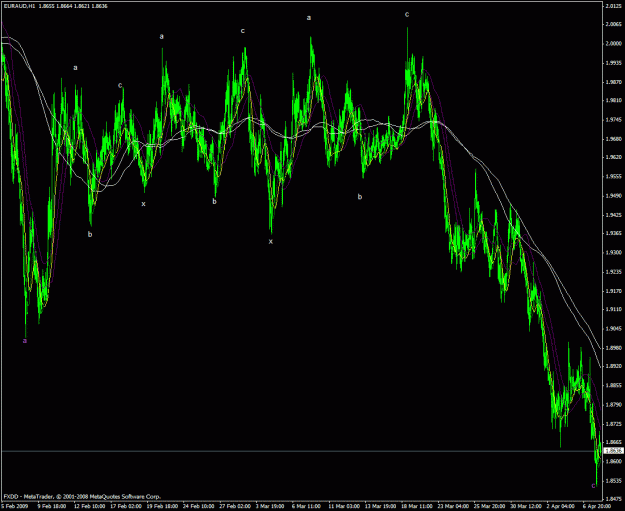Click the '6 Apr 20:00' time axis label
Image resolution: width=625 pixels, height=511 pixels.
point(597,506)
